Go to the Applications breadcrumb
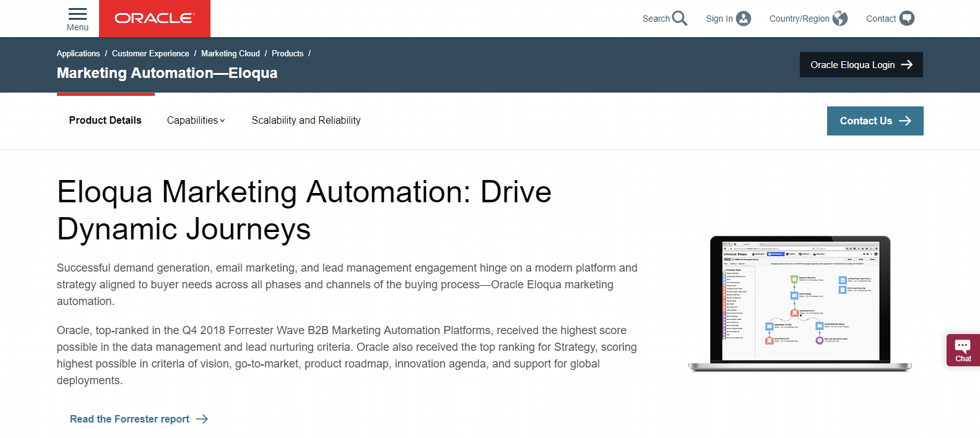Image resolution: width=980 pixels, height=438 pixels. click(x=78, y=54)
